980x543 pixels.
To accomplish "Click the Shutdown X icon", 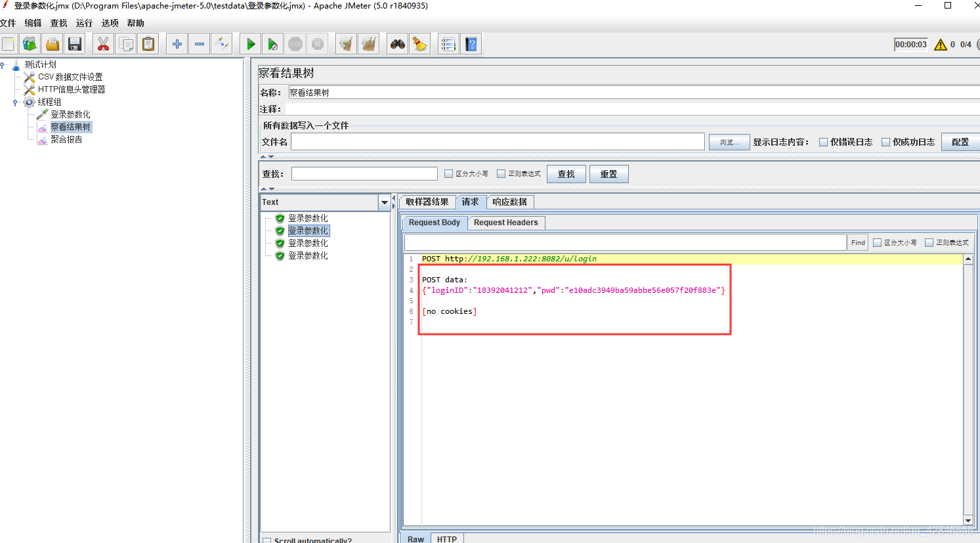I will (318, 44).
